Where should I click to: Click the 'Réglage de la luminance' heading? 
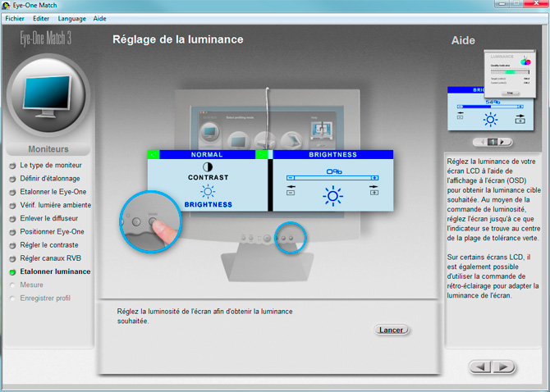pyautogui.click(x=178, y=39)
